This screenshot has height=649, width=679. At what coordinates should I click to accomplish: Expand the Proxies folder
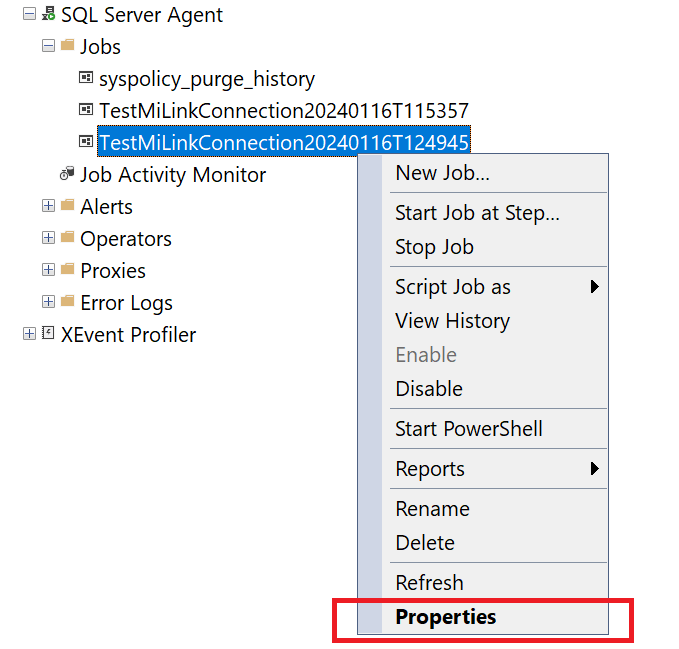click(x=48, y=270)
